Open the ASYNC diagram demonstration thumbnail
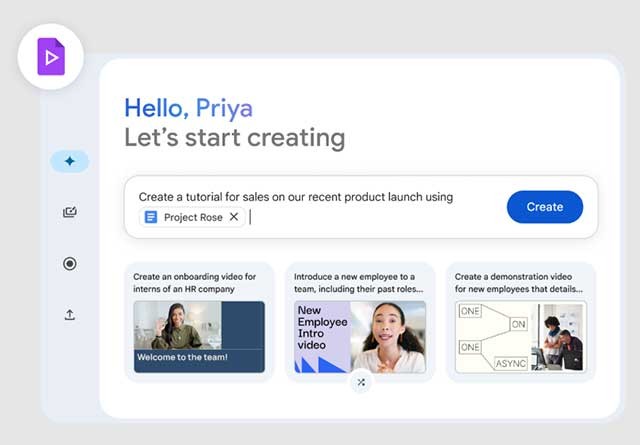This screenshot has height=445, width=640. (520, 337)
